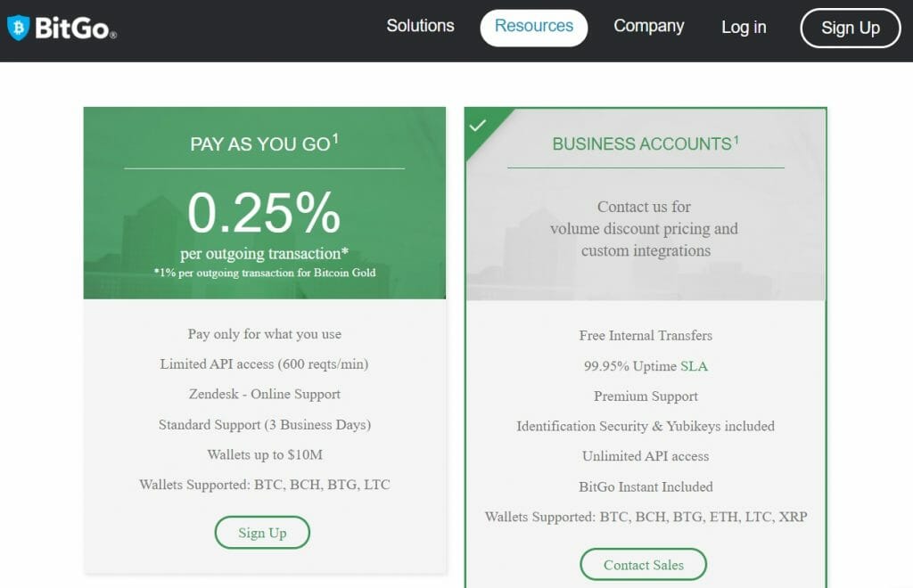Open the Solutions menu

click(x=421, y=26)
